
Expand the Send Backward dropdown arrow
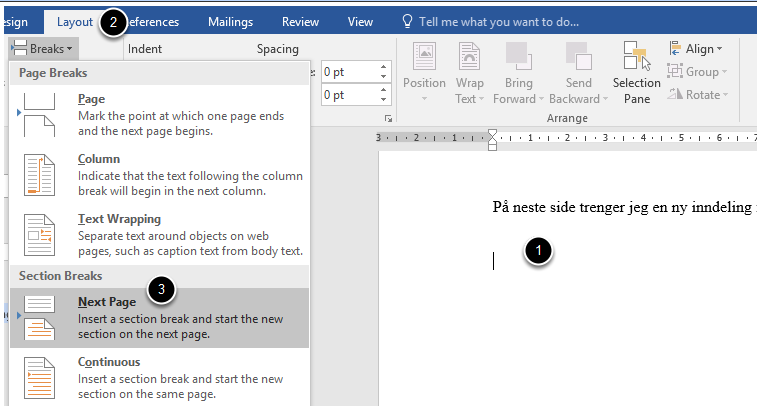pyautogui.click(x=605, y=99)
